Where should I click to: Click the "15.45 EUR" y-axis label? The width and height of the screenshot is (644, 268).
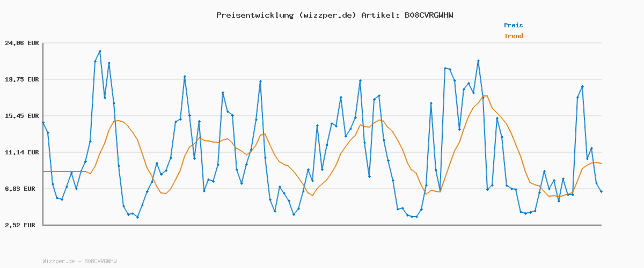click(x=21, y=116)
